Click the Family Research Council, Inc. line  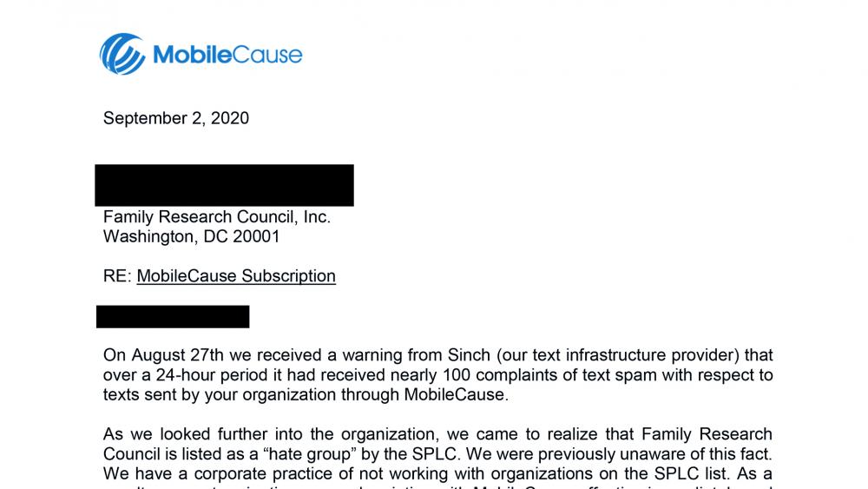[217, 216]
